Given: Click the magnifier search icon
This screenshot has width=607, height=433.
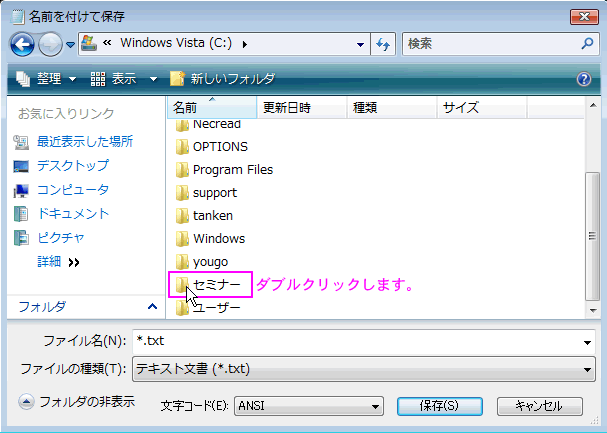Looking at the screenshot, I should point(587,43).
